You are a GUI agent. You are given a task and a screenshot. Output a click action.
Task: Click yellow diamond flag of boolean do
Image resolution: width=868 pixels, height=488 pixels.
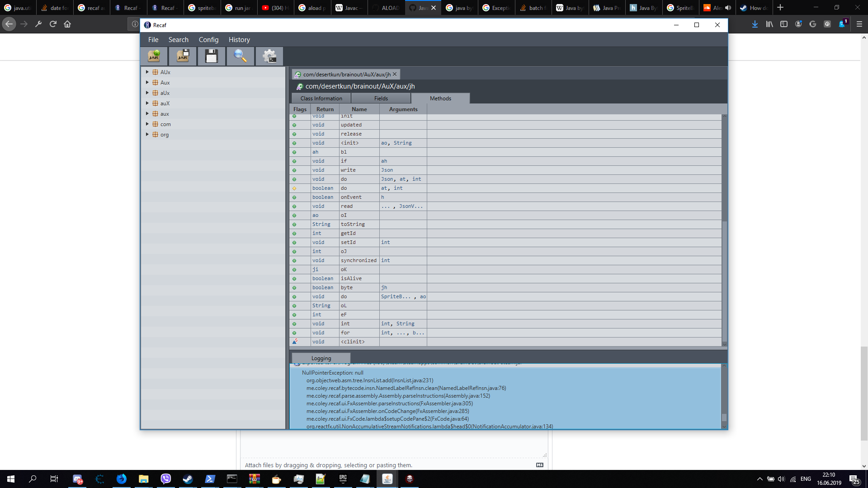(294, 188)
